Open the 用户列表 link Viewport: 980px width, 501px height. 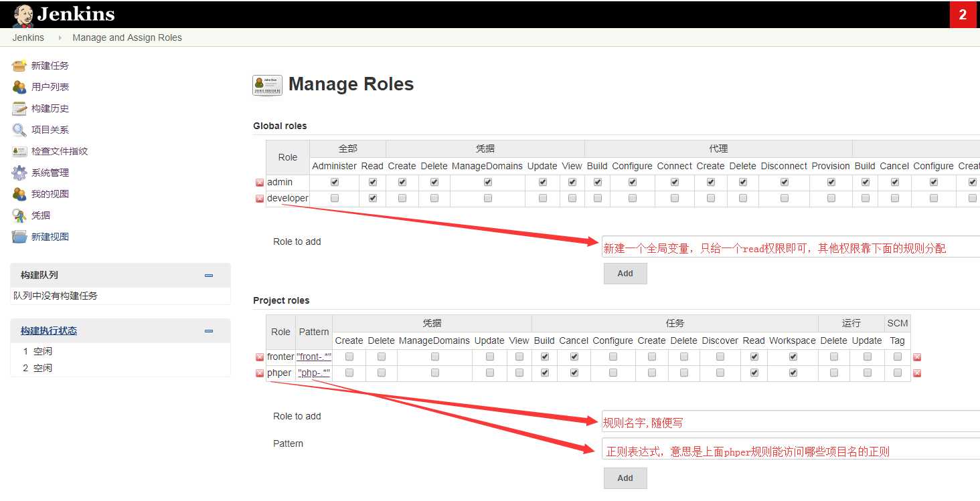(50, 87)
